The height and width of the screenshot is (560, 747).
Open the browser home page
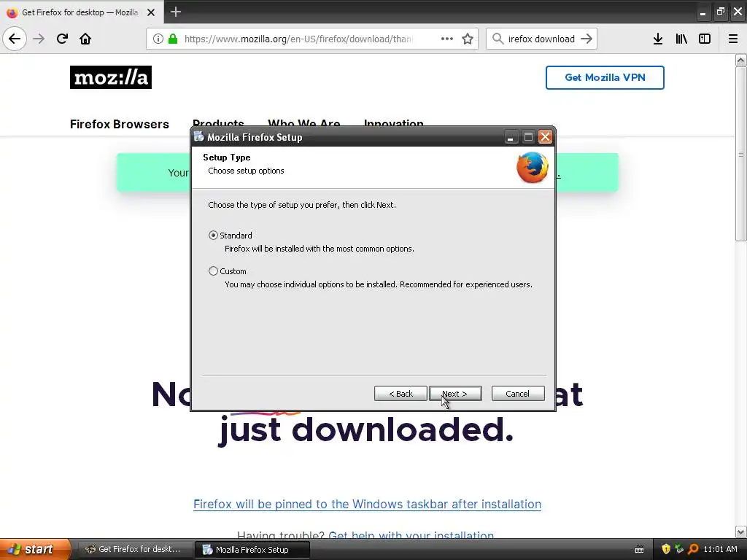(85, 39)
